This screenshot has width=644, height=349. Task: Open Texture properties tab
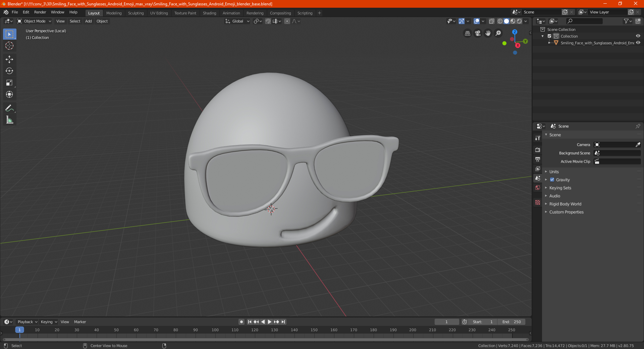[538, 202]
